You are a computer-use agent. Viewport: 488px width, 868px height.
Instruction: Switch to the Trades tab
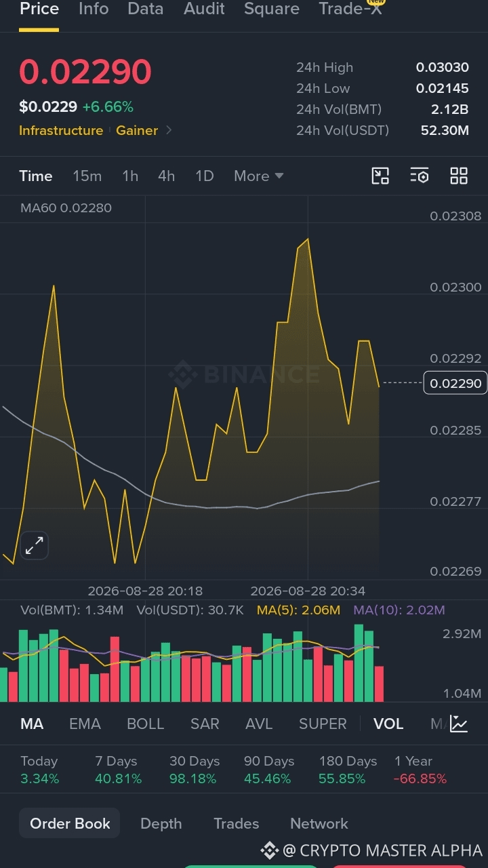[237, 823]
